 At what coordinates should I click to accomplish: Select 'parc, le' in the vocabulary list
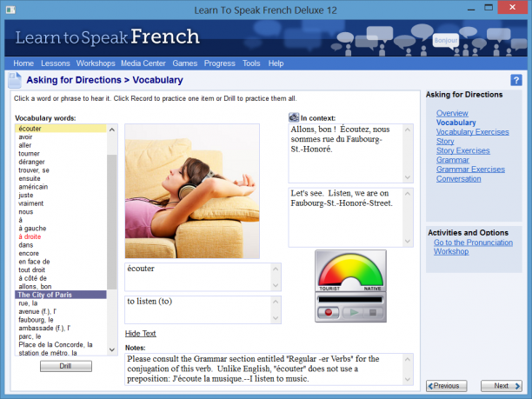pyautogui.click(x=61, y=336)
